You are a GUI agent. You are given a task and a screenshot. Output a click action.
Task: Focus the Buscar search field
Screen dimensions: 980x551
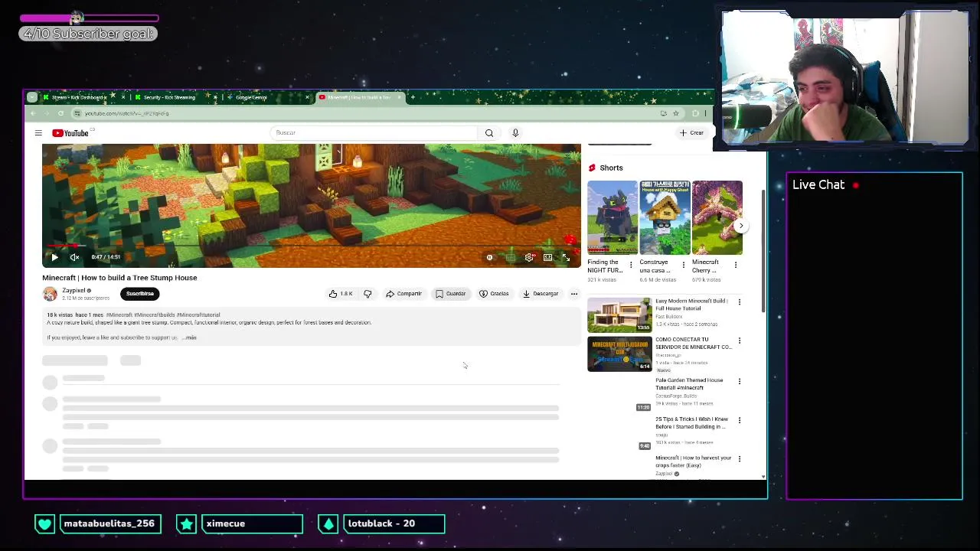pos(374,133)
